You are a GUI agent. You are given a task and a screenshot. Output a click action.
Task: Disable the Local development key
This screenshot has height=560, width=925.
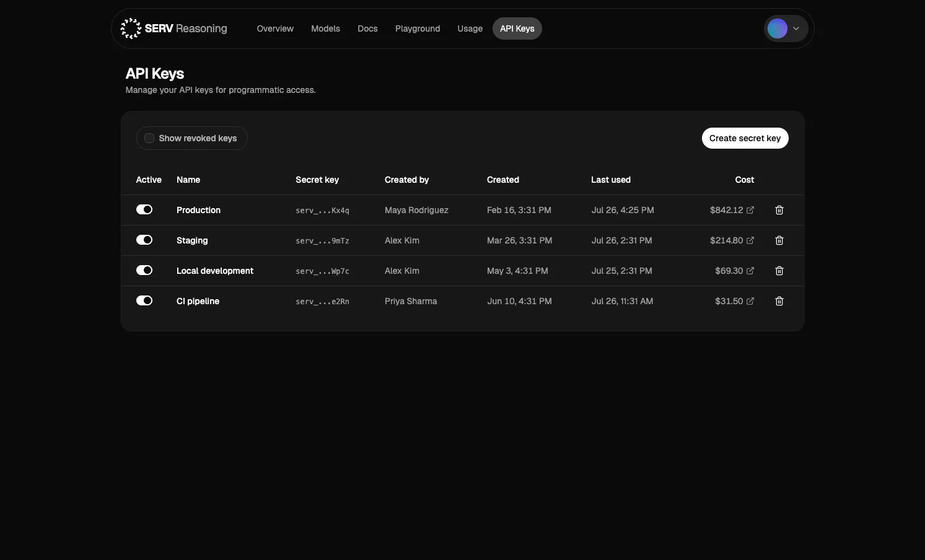pos(144,270)
